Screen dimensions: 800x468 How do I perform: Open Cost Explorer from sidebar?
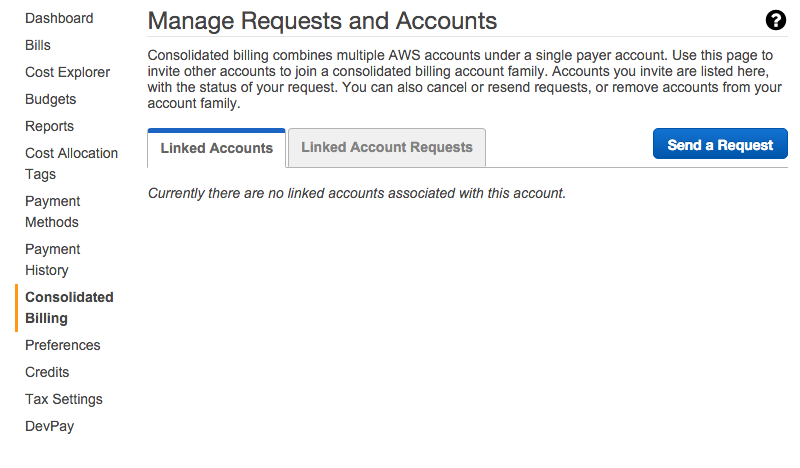pos(67,72)
